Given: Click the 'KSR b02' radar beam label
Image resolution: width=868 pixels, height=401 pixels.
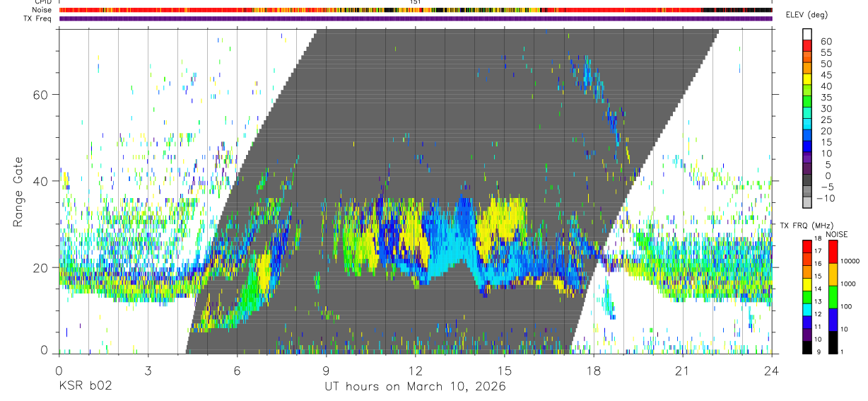Looking at the screenshot, I should [x=85, y=386].
